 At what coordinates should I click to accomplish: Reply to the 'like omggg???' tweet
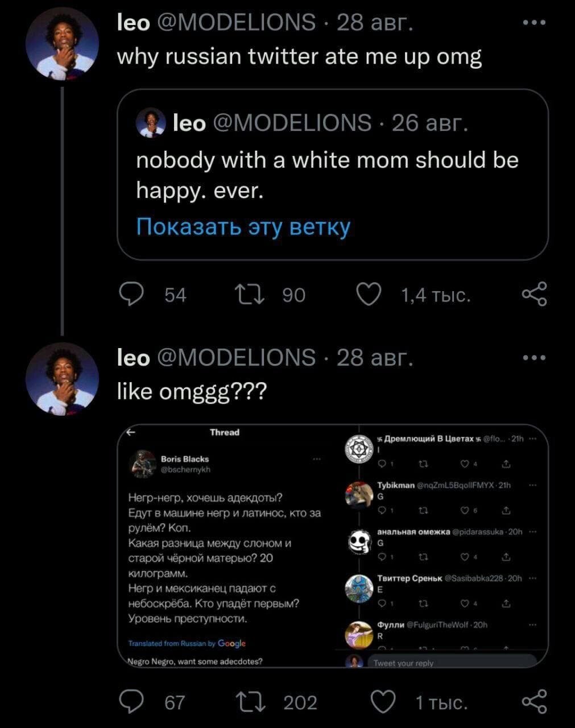131,702
